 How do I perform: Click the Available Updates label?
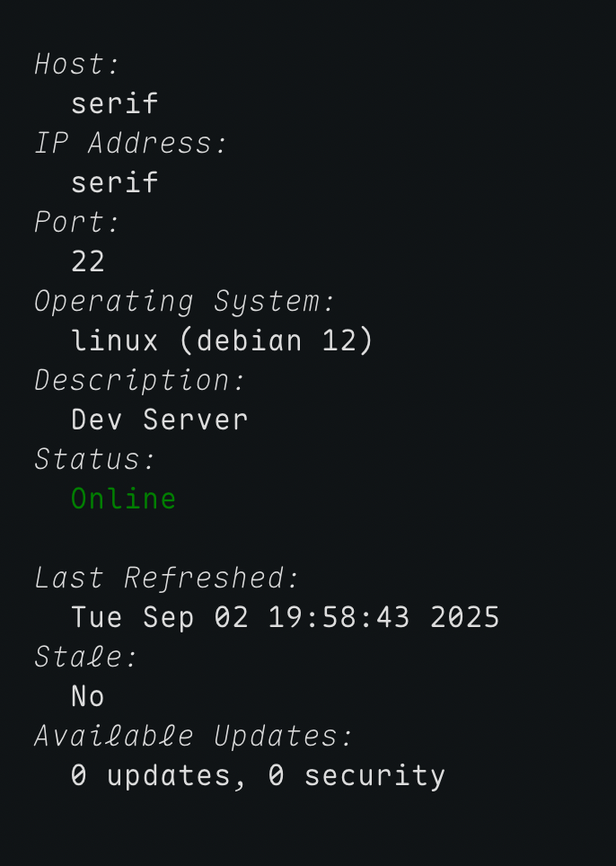194,736
